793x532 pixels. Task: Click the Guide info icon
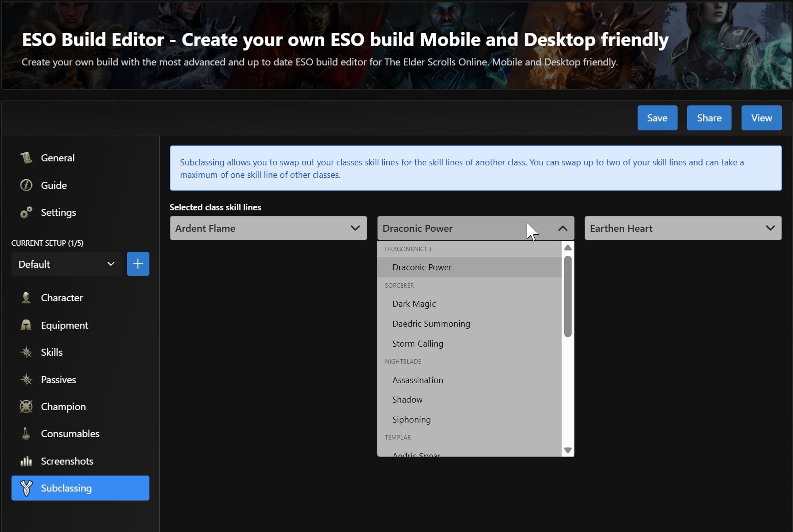[x=26, y=185]
